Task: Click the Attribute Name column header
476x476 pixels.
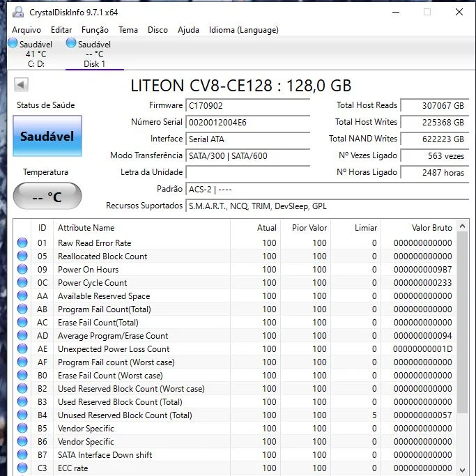Action: coord(141,228)
